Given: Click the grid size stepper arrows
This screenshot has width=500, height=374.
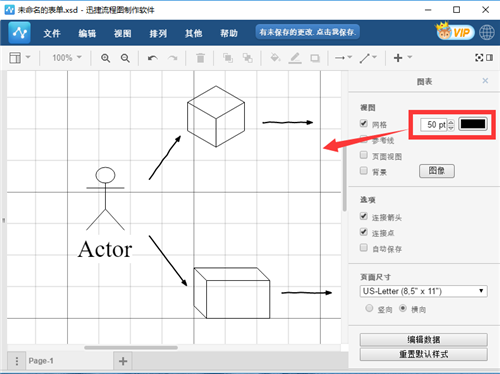Looking at the screenshot, I should click(451, 125).
